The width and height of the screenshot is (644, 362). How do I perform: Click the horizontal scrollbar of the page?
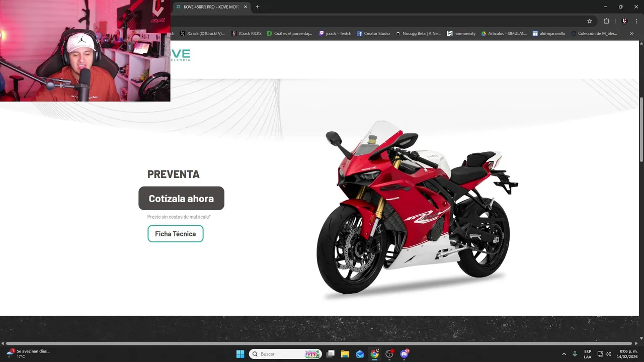pos(319,343)
